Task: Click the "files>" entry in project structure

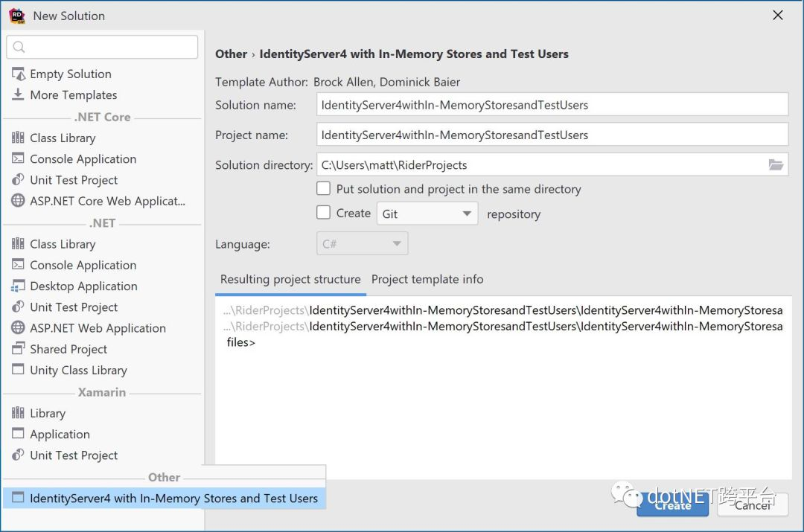Action: tap(241, 342)
